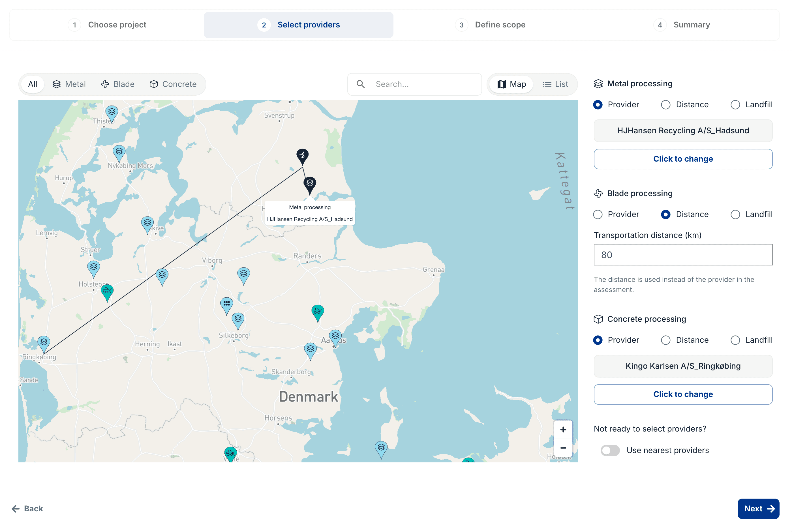This screenshot has height=532, width=792.
Task: Click the dark HJHansen metal processing marker
Action: click(309, 184)
